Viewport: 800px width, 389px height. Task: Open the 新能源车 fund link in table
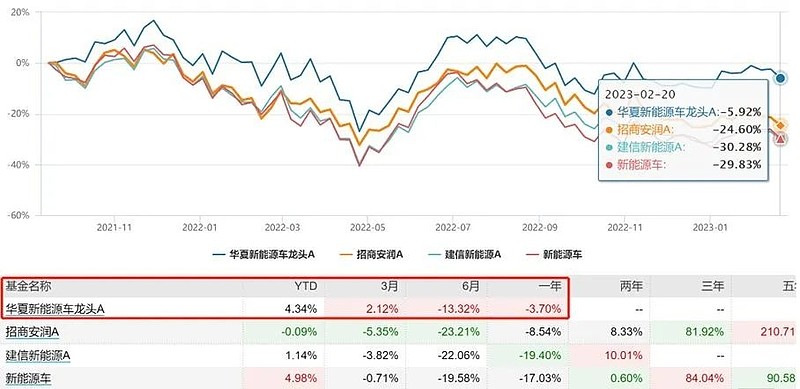click(x=28, y=378)
